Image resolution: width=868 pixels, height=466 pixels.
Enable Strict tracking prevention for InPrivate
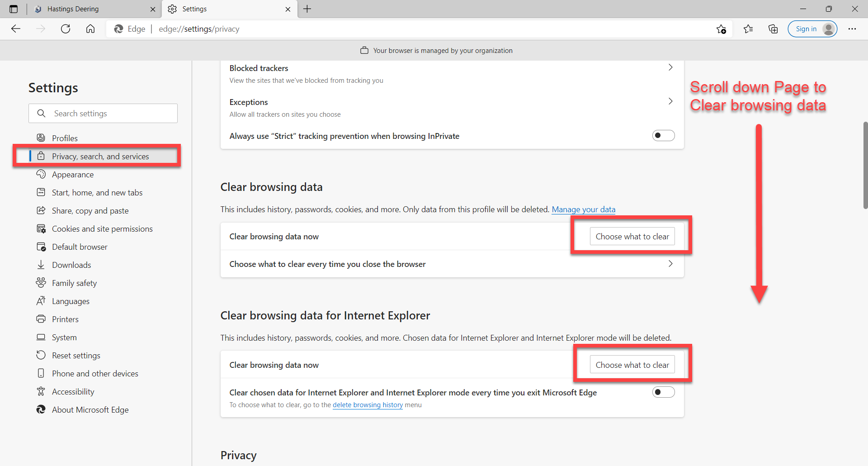coord(663,135)
